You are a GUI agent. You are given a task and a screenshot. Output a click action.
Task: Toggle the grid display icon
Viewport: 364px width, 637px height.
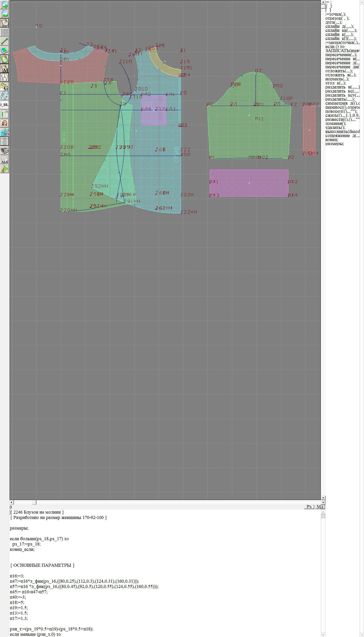point(5,32)
